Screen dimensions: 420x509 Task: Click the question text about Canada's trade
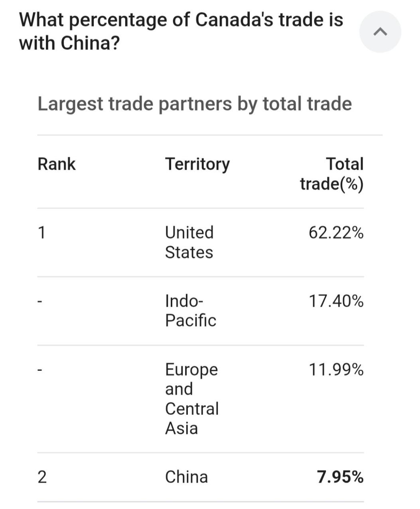click(181, 31)
